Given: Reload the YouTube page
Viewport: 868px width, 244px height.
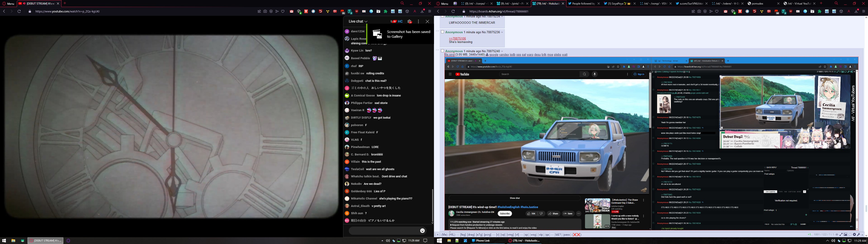Looking at the screenshot, I should pos(19,11).
